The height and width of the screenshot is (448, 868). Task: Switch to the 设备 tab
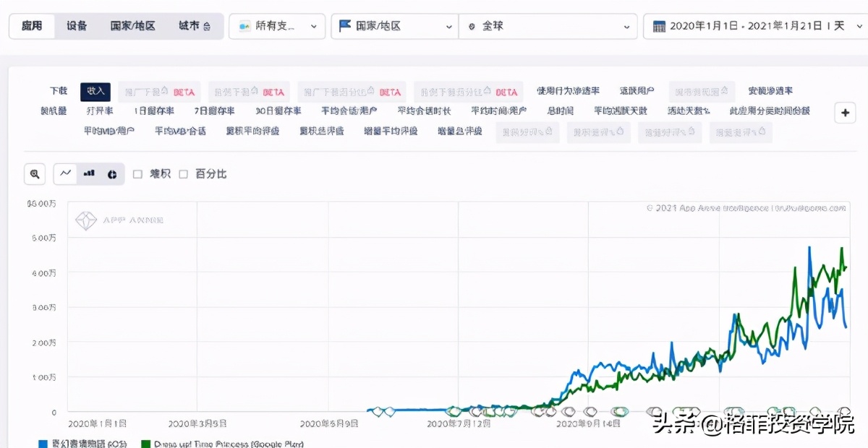75,25
